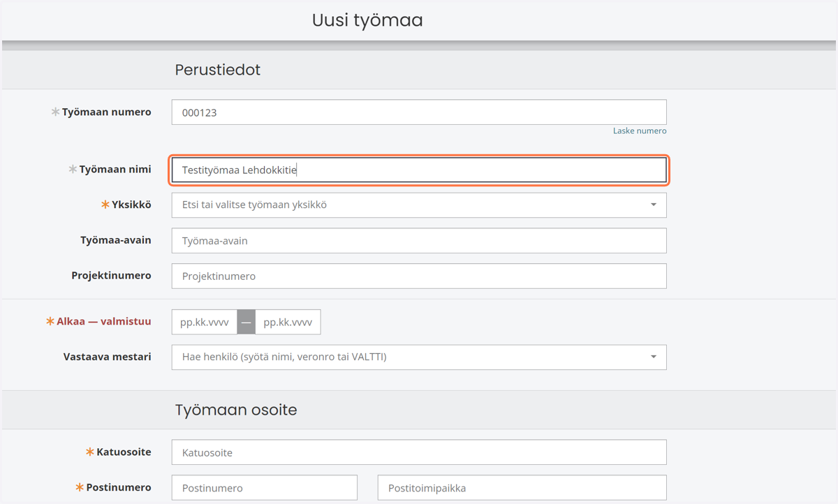Click the Uusi työmaa page title
This screenshot has height=504, width=838.
(x=367, y=20)
